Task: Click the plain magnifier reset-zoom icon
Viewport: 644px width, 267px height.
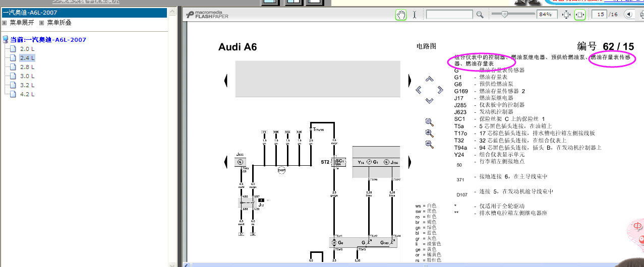Action: pyautogui.click(x=429, y=122)
